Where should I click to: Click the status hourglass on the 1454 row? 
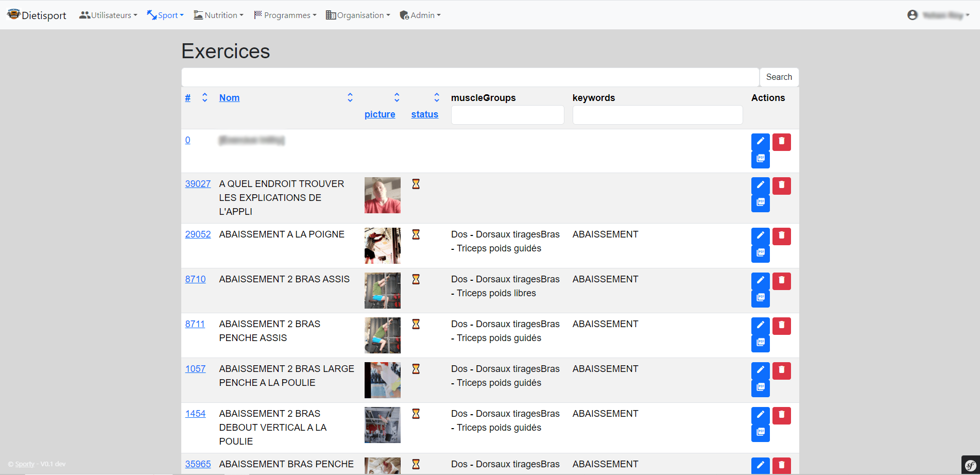[416, 413]
